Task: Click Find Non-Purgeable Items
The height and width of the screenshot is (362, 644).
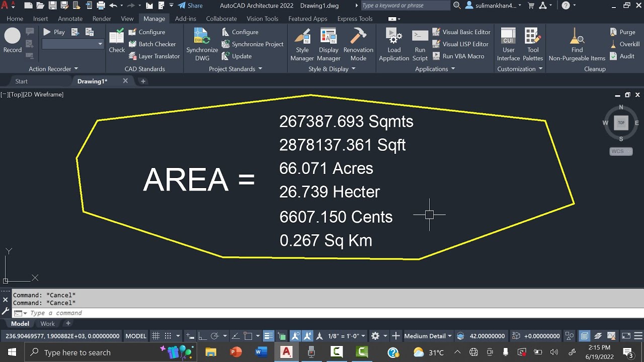Action: [577, 44]
